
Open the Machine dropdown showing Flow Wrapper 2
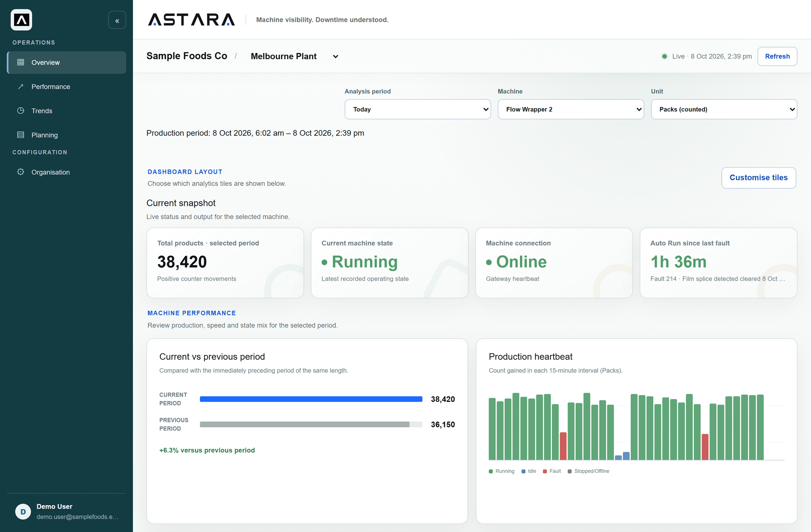571,109
